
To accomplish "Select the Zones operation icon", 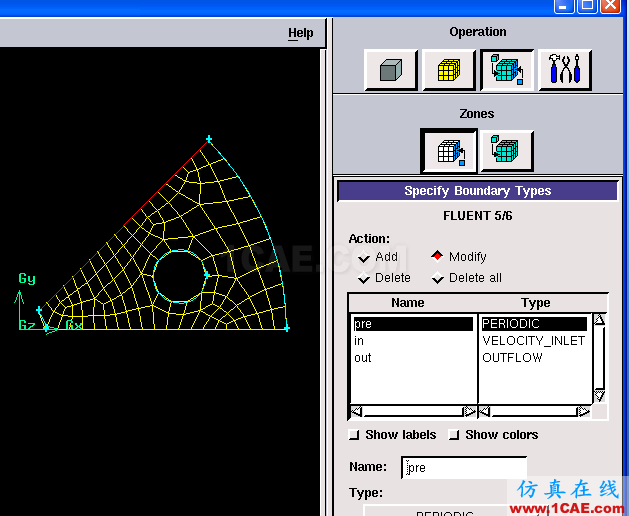I will click(507, 70).
